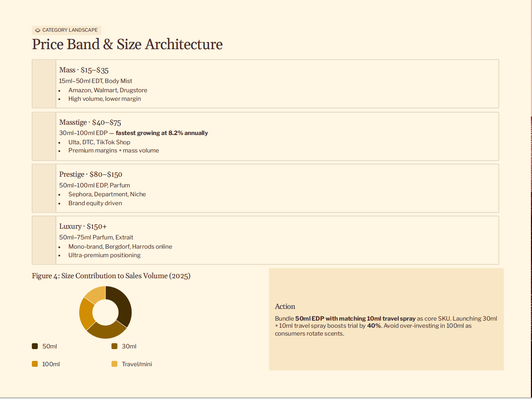Click the bullet marker beside High volume, lower margin
This screenshot has height=399, width=532.
(x=60, y=99)
